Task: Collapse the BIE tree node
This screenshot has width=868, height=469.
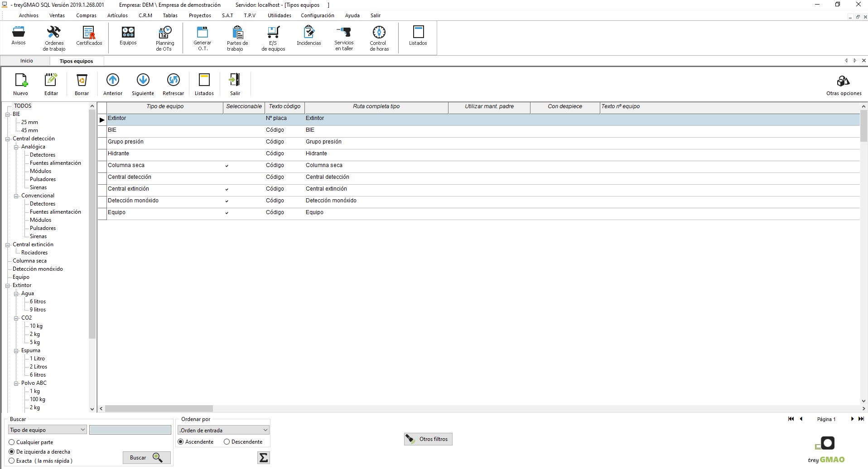Action: pos(8,115)
